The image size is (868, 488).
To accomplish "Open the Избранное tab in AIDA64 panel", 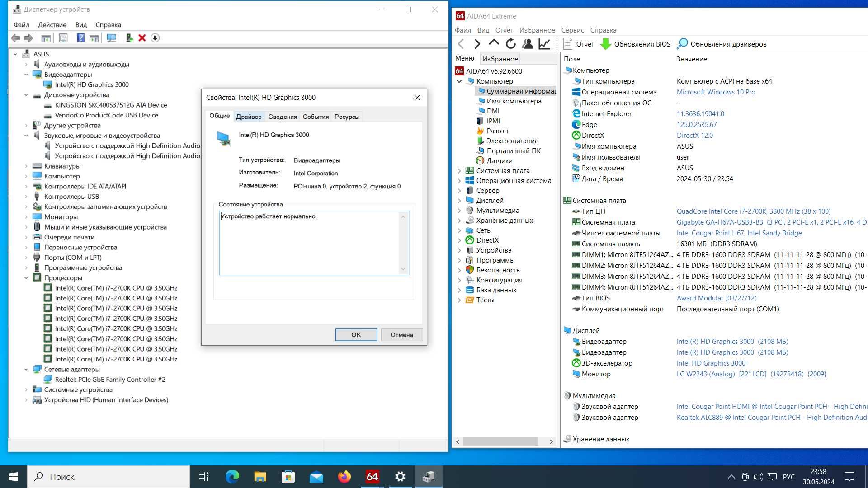I will click(x=500, y=59).
